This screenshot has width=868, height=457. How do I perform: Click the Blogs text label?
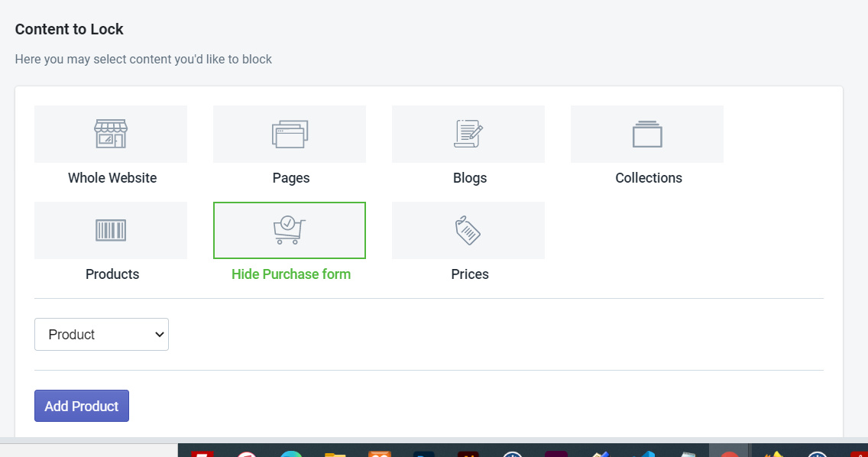click(470, 178)
